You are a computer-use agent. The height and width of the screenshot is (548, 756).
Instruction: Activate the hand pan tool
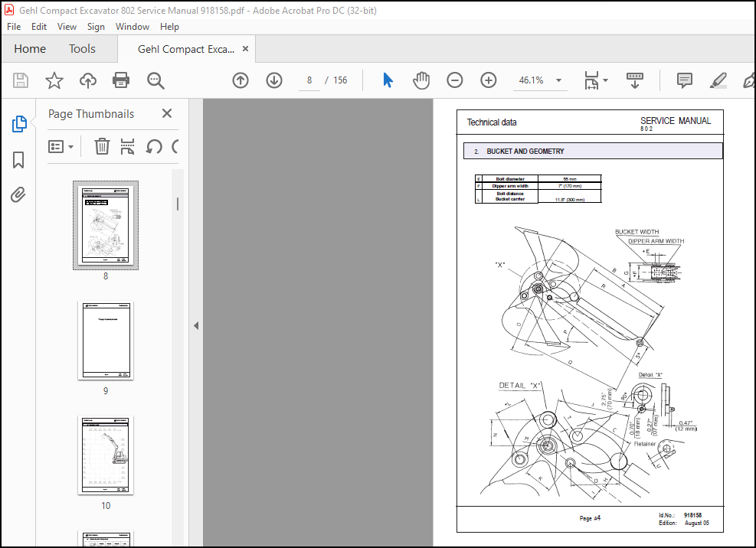pyautogui.click(x=421, y=80)
